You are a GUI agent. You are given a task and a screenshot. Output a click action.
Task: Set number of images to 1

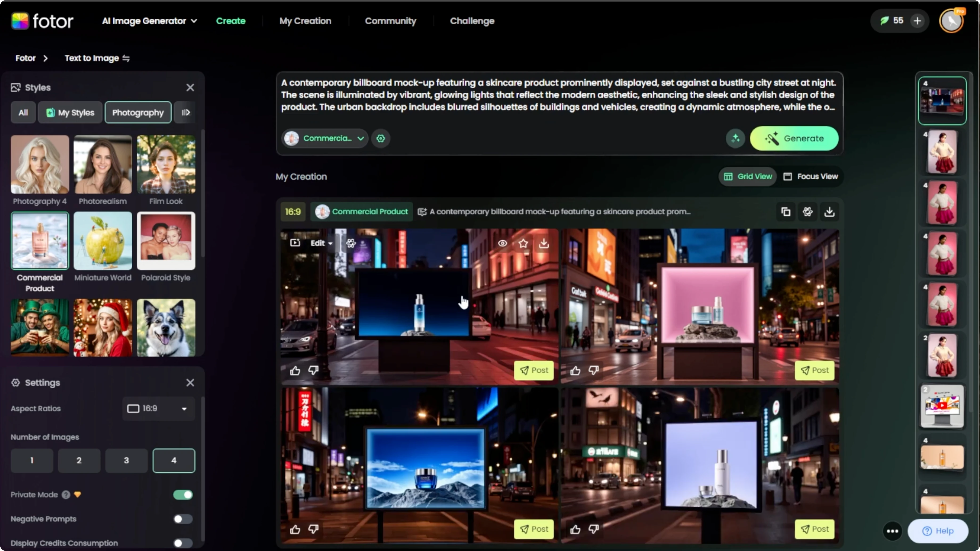tap(32, 460)
